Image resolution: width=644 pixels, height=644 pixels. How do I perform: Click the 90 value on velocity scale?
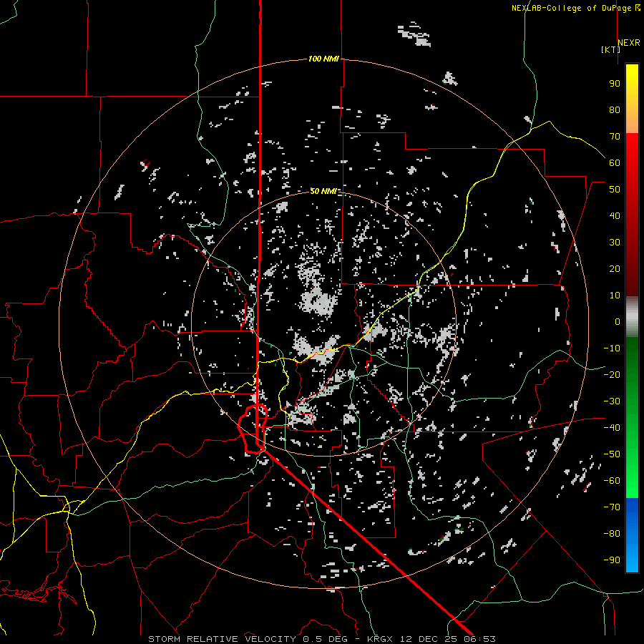tap(615, 84)
